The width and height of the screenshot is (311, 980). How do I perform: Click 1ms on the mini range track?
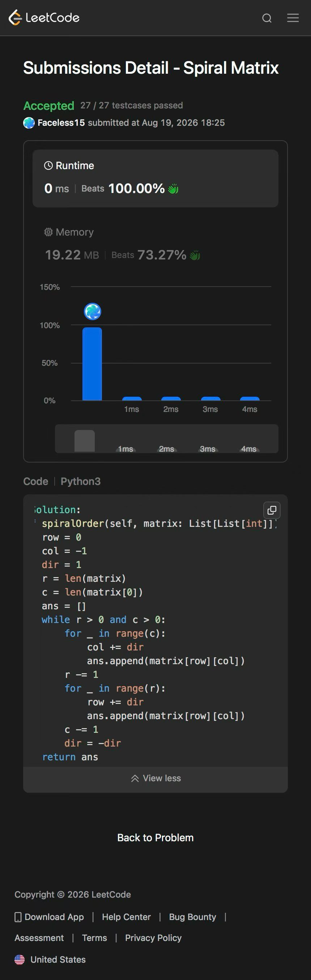(125, 449)
